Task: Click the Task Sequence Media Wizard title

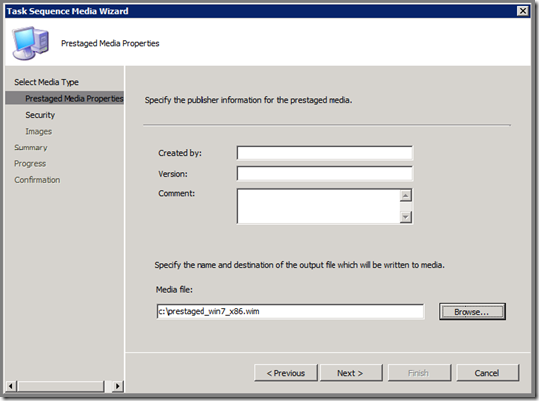Action: (68, 11)
